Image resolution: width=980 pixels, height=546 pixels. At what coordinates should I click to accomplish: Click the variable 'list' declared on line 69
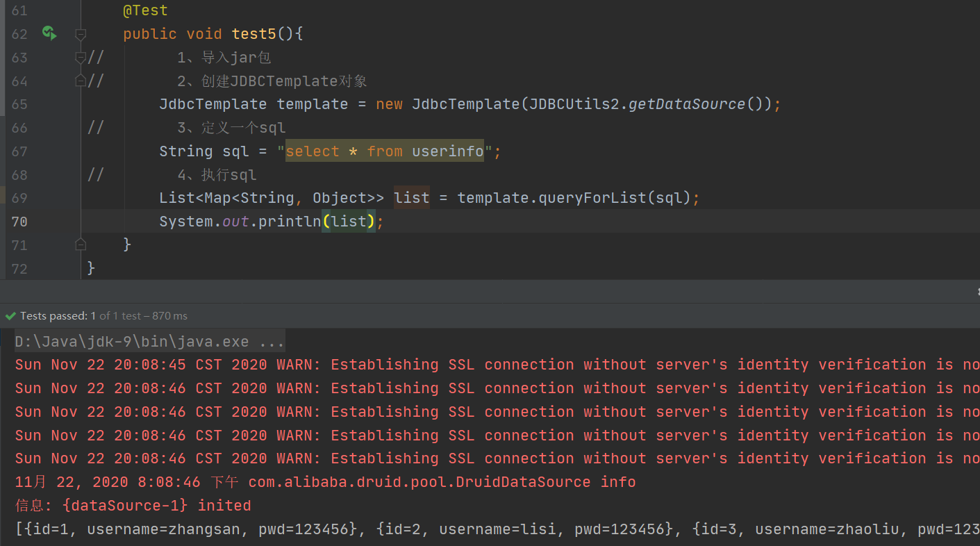pos(412,198)
